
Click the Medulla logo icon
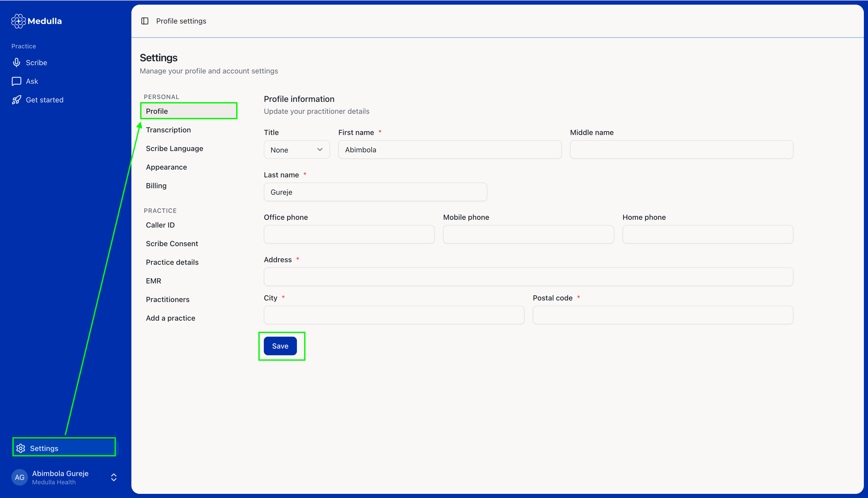[x=18, y=21]
